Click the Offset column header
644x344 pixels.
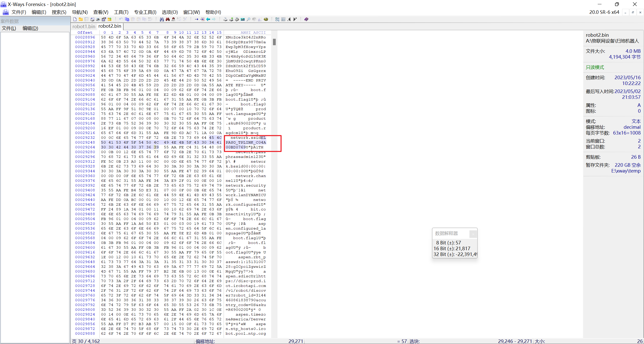coord(85,32)
